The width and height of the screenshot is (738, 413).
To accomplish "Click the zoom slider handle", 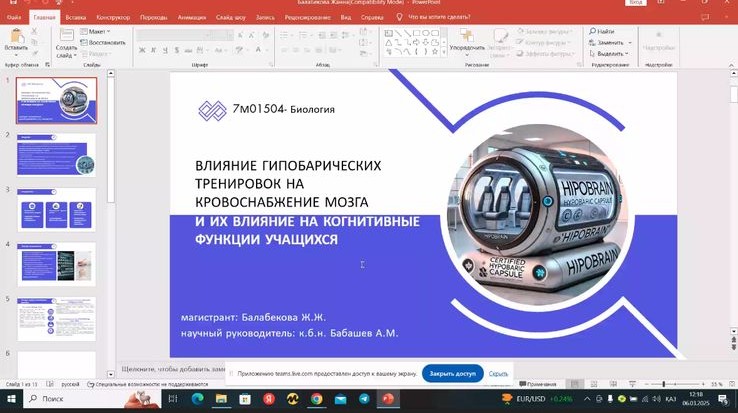I will (x=664, y=384).
